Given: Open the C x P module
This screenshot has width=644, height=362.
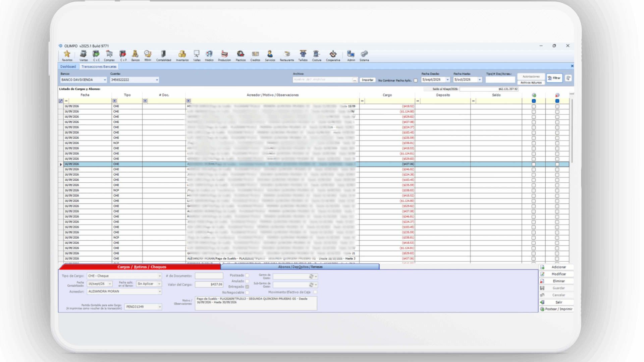Looking at the screenshot, I should (x=123, y=56).
